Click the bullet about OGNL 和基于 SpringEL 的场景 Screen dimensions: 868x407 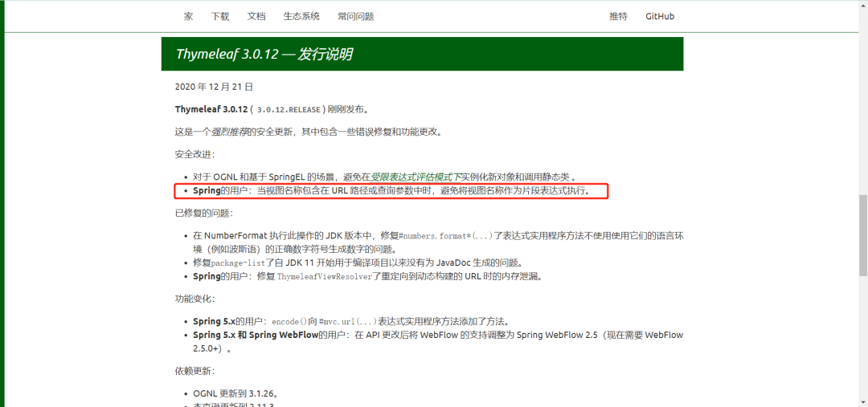[x=385, y=177]
